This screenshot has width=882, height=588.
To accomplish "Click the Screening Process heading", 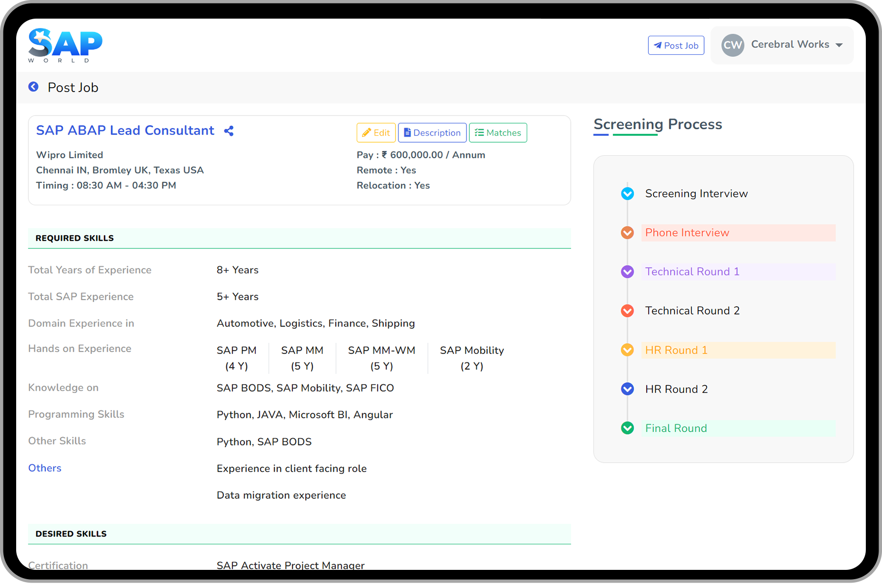I will point(658,124).
